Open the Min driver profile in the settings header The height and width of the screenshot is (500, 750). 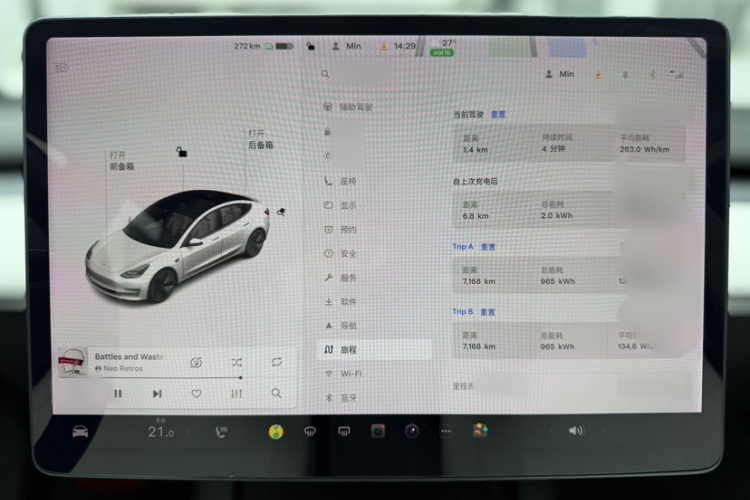[560, 74]
